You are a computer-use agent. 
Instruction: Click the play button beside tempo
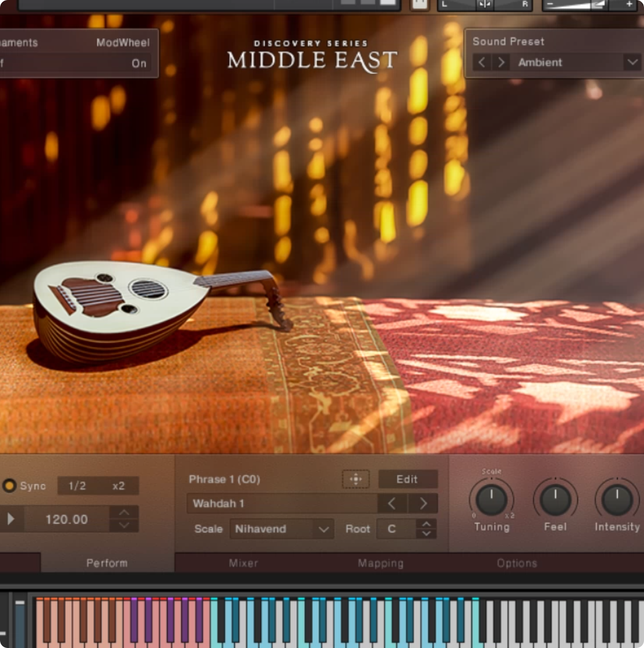(11, 519)
